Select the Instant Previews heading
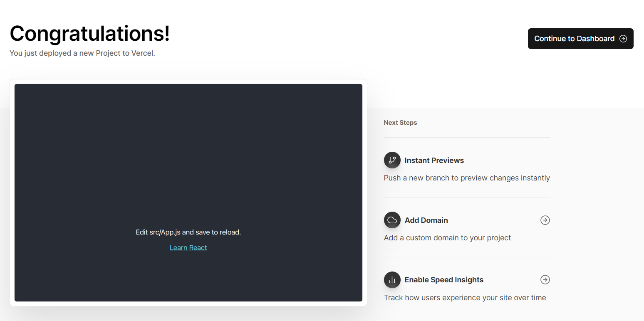 (434, 160)
